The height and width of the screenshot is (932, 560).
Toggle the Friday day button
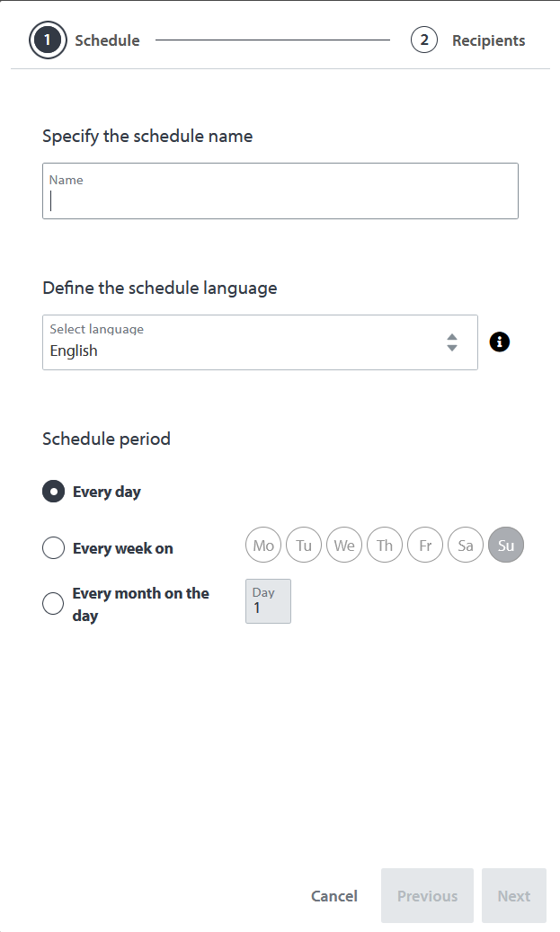coord(425,546)
